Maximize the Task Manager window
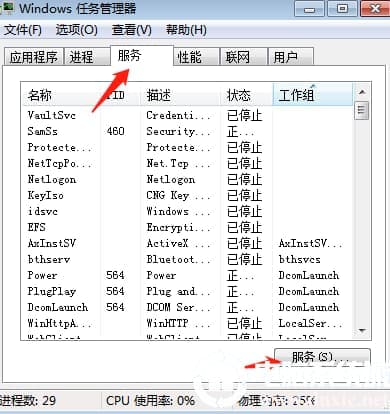Image resolution: width=390 pixels, height=414 pixels. tap(342, 9)
